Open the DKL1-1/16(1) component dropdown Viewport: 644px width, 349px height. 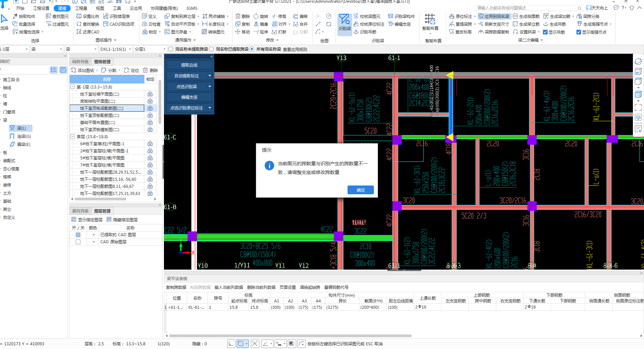click(129, 49)
